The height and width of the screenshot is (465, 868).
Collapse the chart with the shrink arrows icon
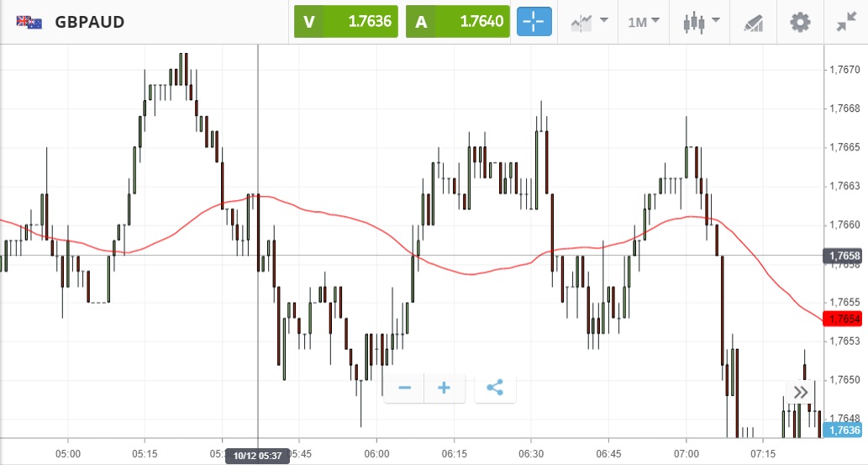(845, 22)
